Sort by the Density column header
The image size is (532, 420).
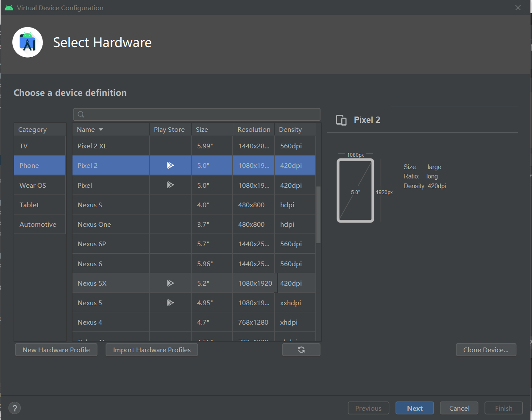point(290,130)
